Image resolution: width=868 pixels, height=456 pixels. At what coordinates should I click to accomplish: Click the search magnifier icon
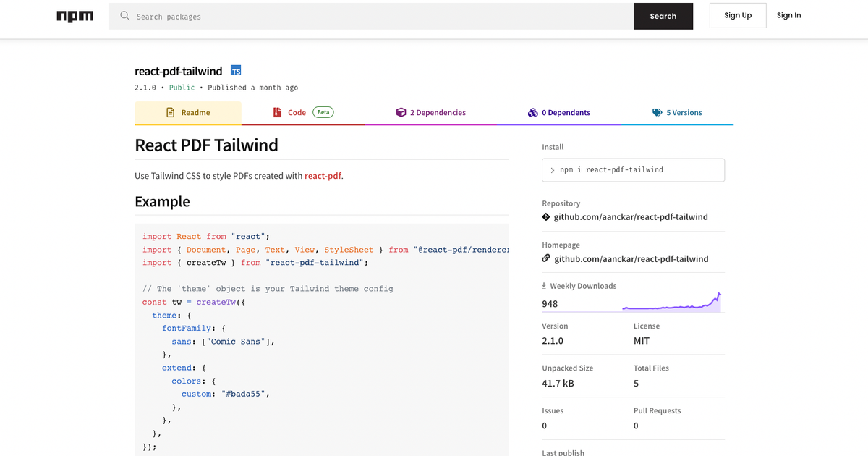[x=125, y=16]
